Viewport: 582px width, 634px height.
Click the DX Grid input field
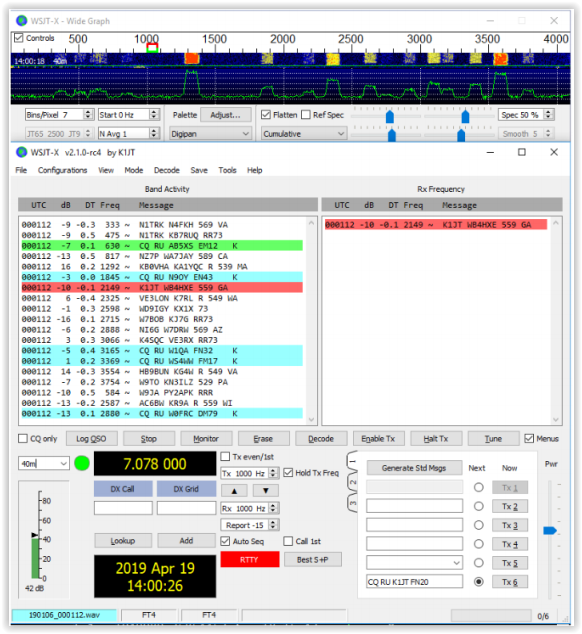coord(186,508)
